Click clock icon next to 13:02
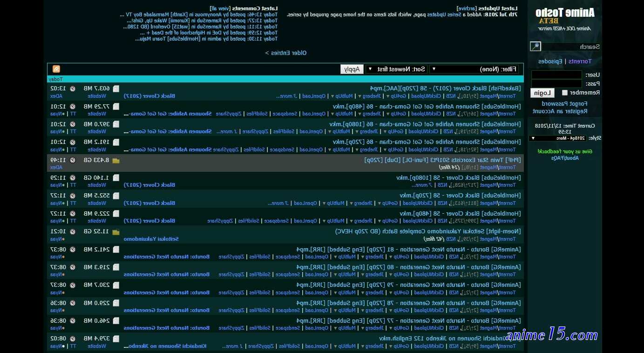The height and width of the screenshot is (353, 644). click(73, 88)
